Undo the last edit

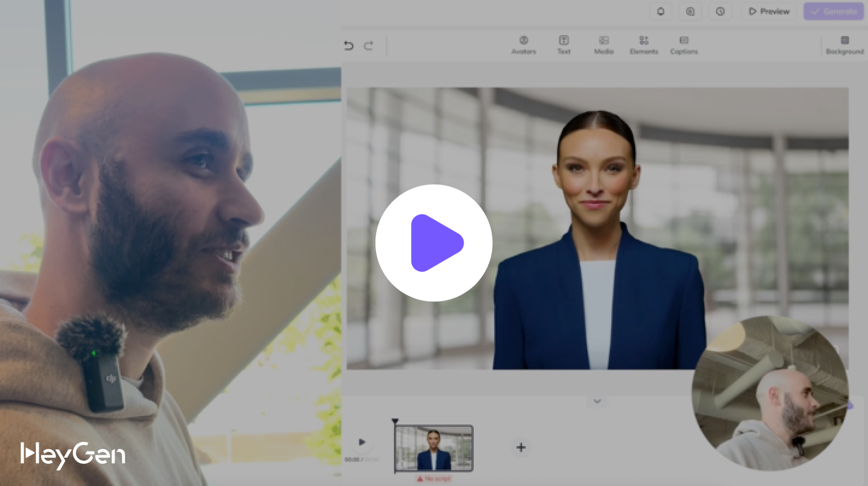point(348,46)
